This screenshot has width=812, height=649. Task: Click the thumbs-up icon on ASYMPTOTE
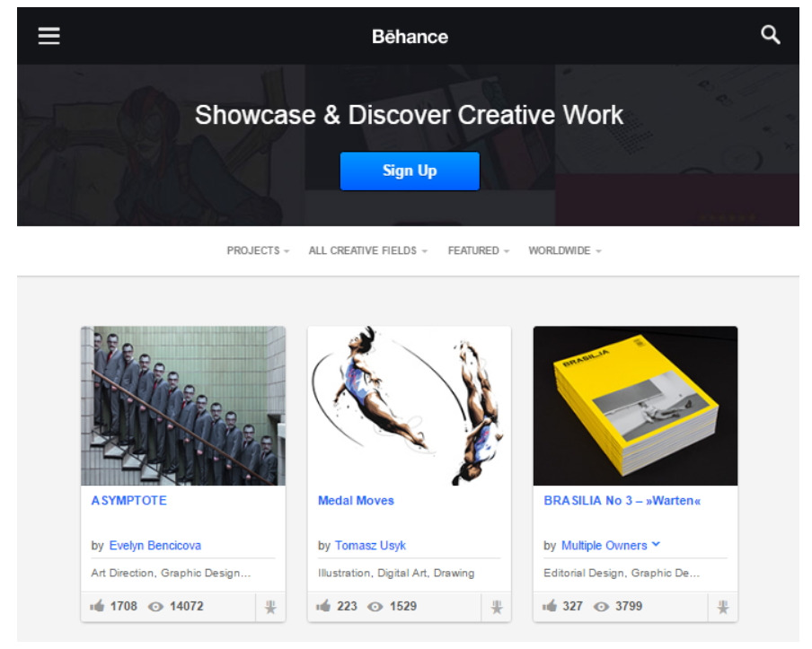click(x=97, y=606)
